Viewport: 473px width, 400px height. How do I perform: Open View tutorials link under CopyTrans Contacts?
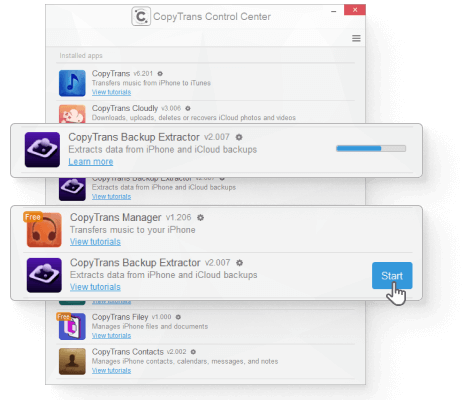(111, 371)
